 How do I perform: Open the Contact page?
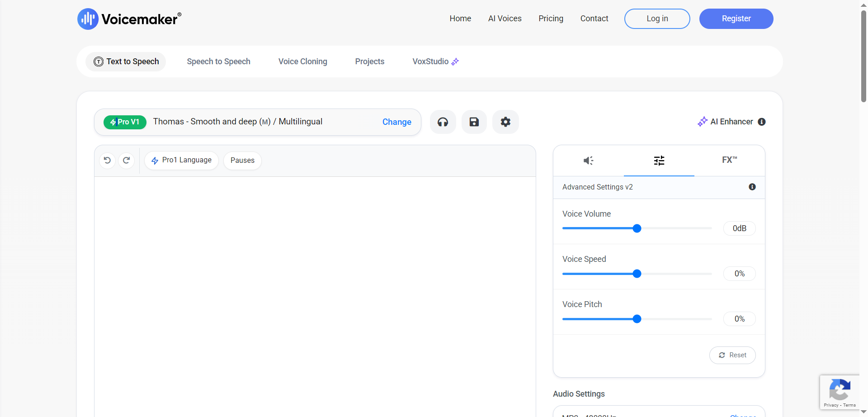[x=594, y=19]
